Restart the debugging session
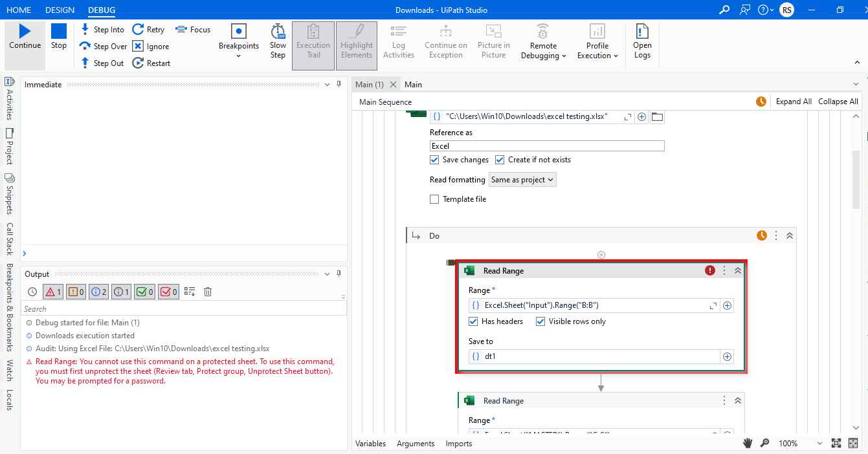The width and height of the screenshot is (868, 454). [151, 63]
